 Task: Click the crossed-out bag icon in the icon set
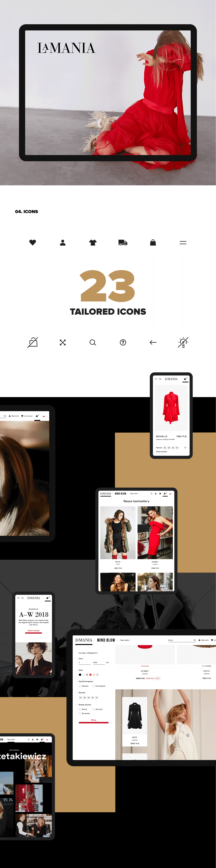33,342
